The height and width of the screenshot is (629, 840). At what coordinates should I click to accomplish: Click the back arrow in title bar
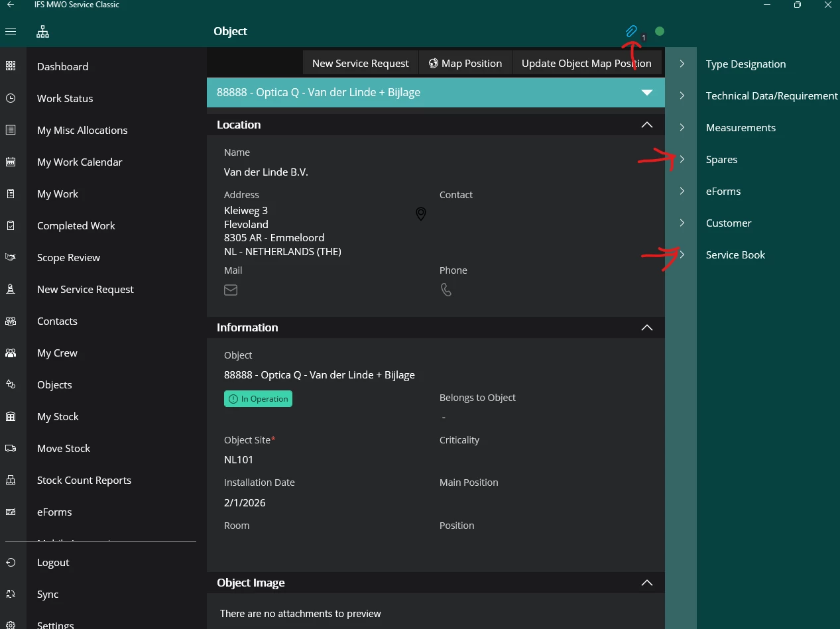pyautogui.click(x=11, y=5)
